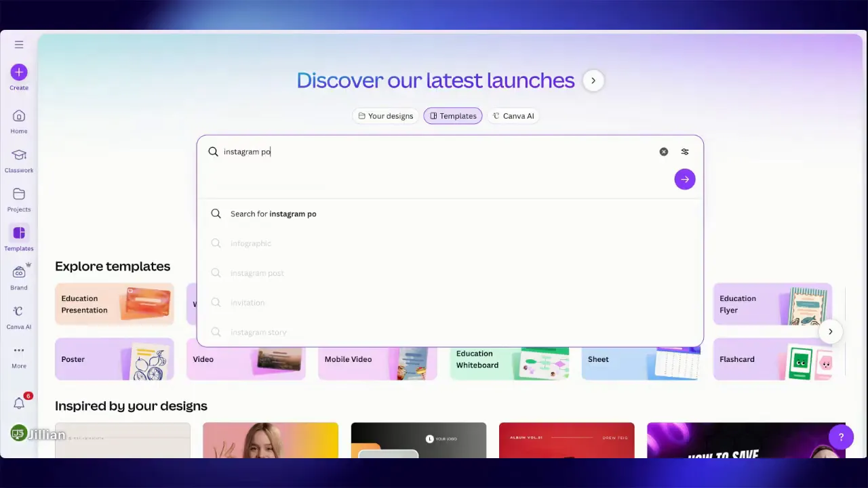Switch to the Your designs tab
Viewport: 868px width, 488px height.
point(385,116)
